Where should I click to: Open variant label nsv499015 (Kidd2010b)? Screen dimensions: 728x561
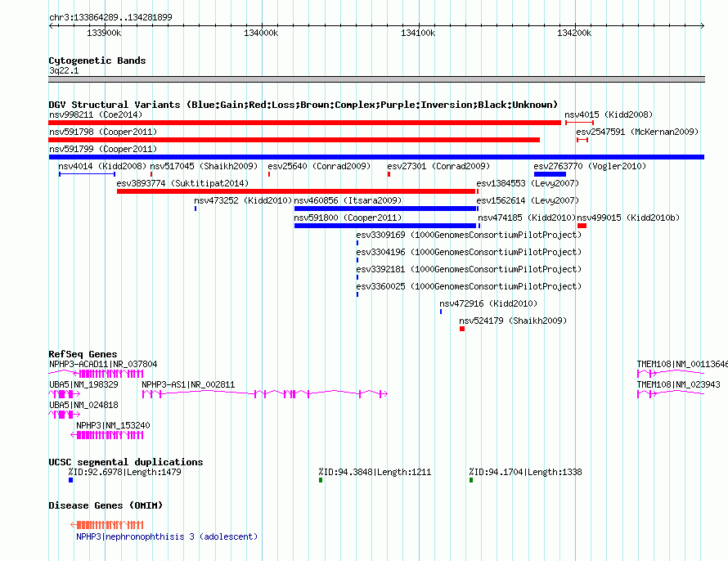[x=628, y=218]
